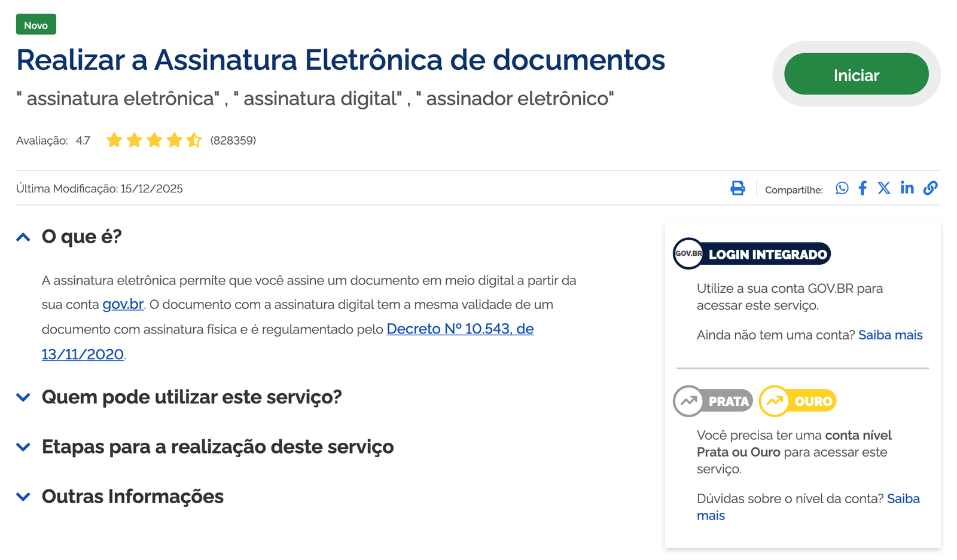Viewport: 957px width, 560px height.
Task: Click the "conta nível Prata ou Ouro" text
Action: (794, 443)
